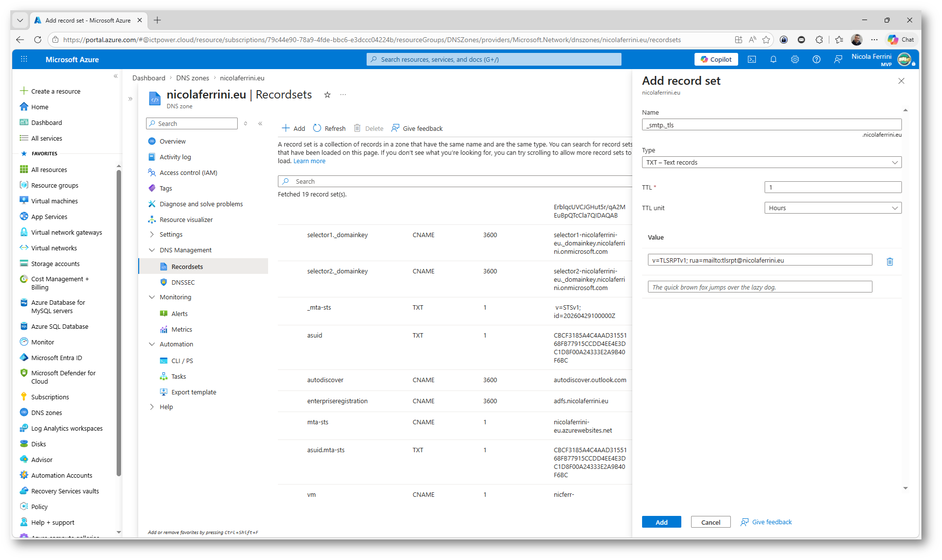Click the help question mark icon

pos(816,59)
